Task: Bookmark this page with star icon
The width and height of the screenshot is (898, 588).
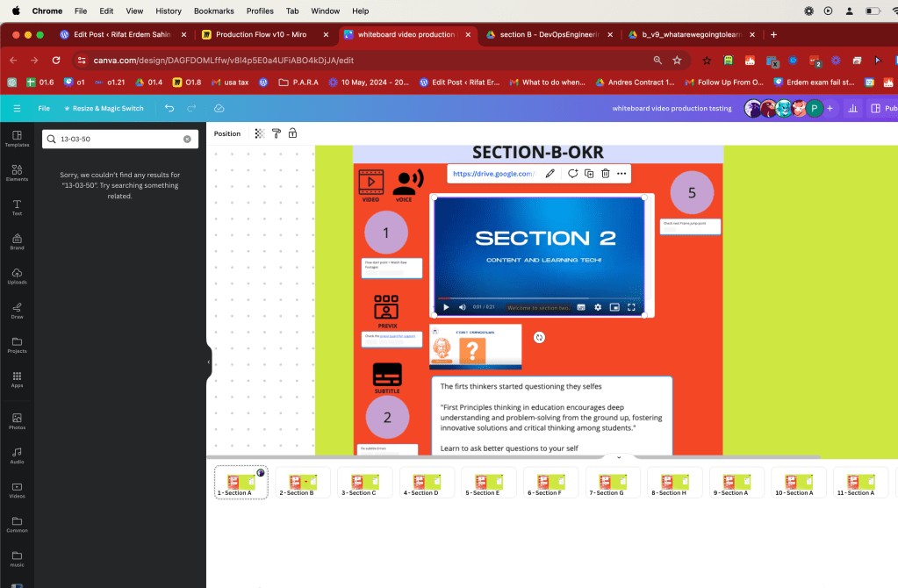Action: pos(677,61)
